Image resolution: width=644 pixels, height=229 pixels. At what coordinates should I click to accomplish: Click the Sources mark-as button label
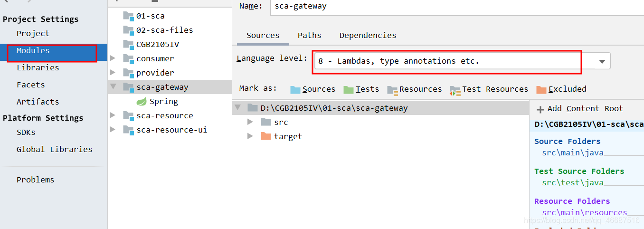click(319, 89)
